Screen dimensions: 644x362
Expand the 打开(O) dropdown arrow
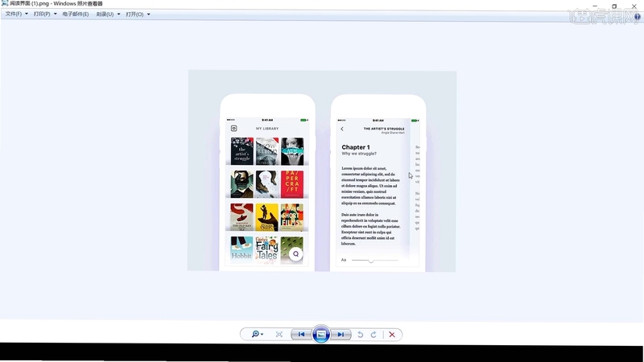coord(149,14)
